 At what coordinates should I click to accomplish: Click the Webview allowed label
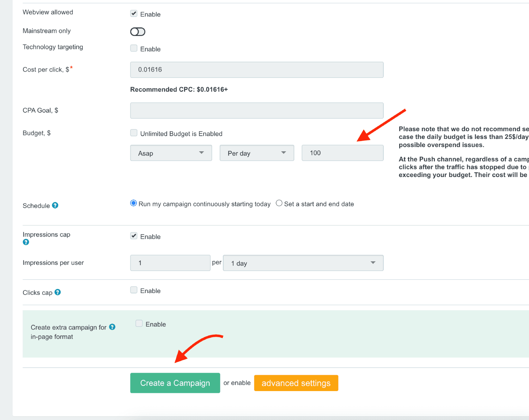48,12
